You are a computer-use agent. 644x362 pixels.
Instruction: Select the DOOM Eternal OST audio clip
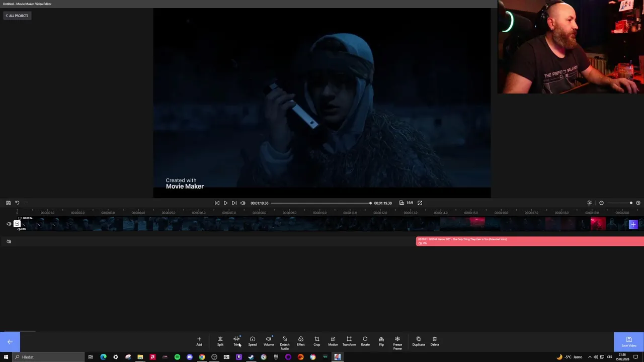[x=530, y=241]
